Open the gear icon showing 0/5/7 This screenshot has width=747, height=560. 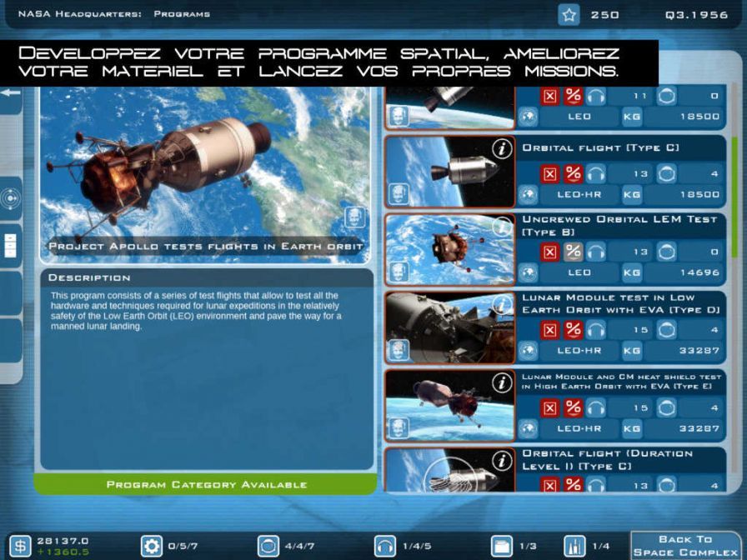pyautogui.click(x=150, y=545)
